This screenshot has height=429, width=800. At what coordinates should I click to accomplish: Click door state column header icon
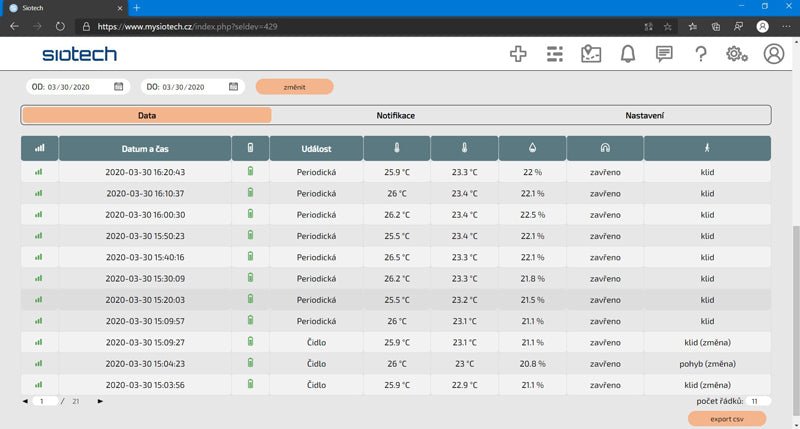click(605, 148)
